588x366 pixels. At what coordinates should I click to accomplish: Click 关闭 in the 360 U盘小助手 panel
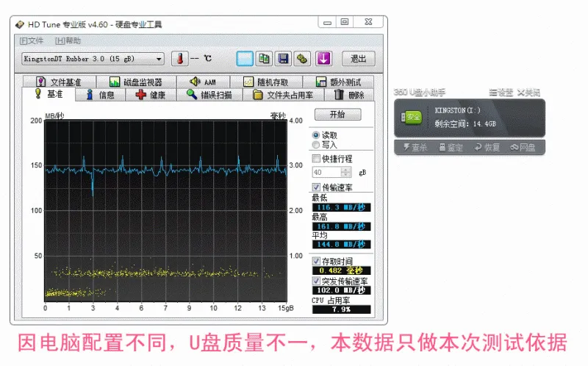tap(528, 93)
